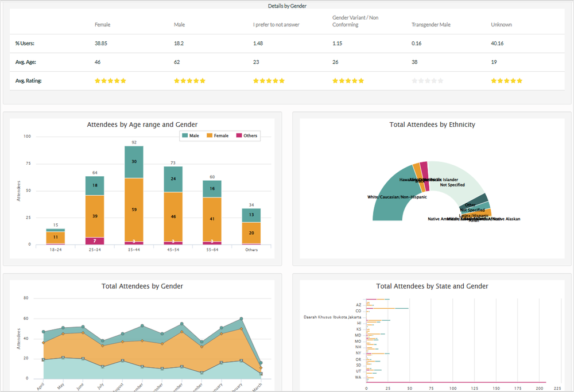Click the Total Attendees by State and Gender title
Image resolution: width=574 pixels, height=392 pixels.
coord(432,286)
